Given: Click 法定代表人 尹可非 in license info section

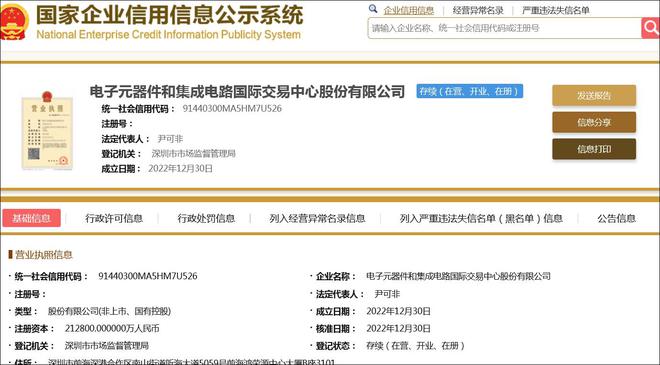Looking at the screenshot, I should point(387,294).
